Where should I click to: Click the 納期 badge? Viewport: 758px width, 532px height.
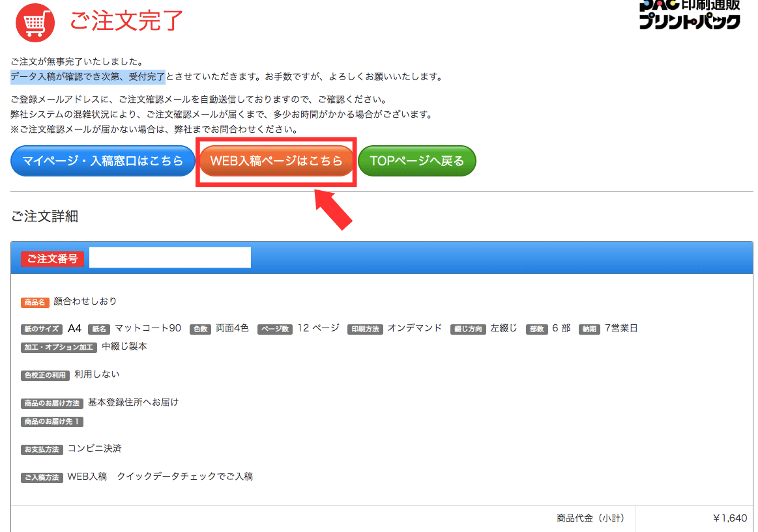(x=589, y=329)
